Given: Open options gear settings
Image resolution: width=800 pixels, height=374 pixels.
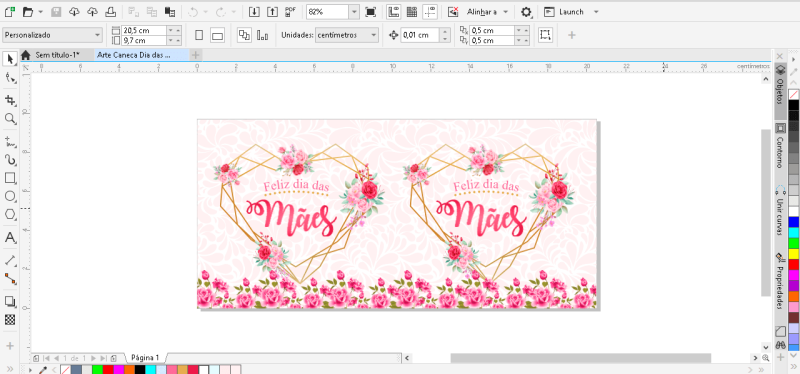Looking at the screenshot, I should (526, 11).
